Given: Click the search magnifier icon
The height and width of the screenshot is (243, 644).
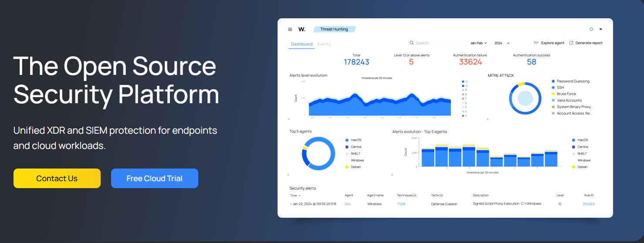Looking at the screenshot, I should pos(411,43).
